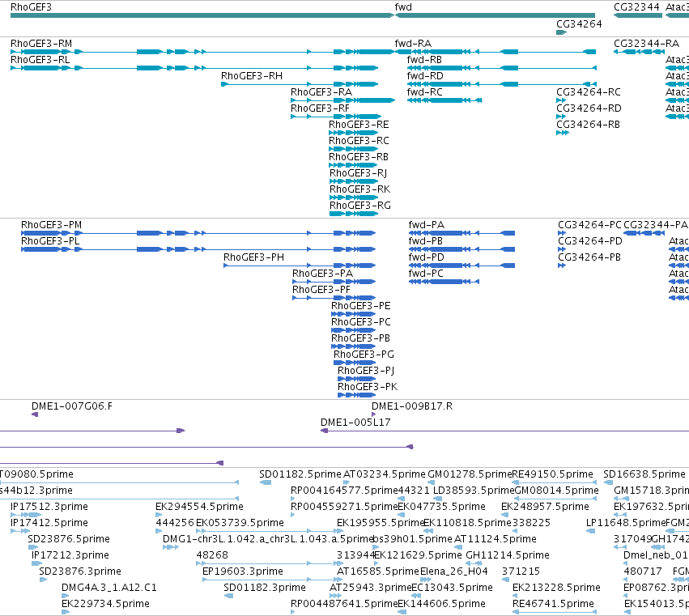
Task: Select the fwd-RC transcript label
Action: 424,92
